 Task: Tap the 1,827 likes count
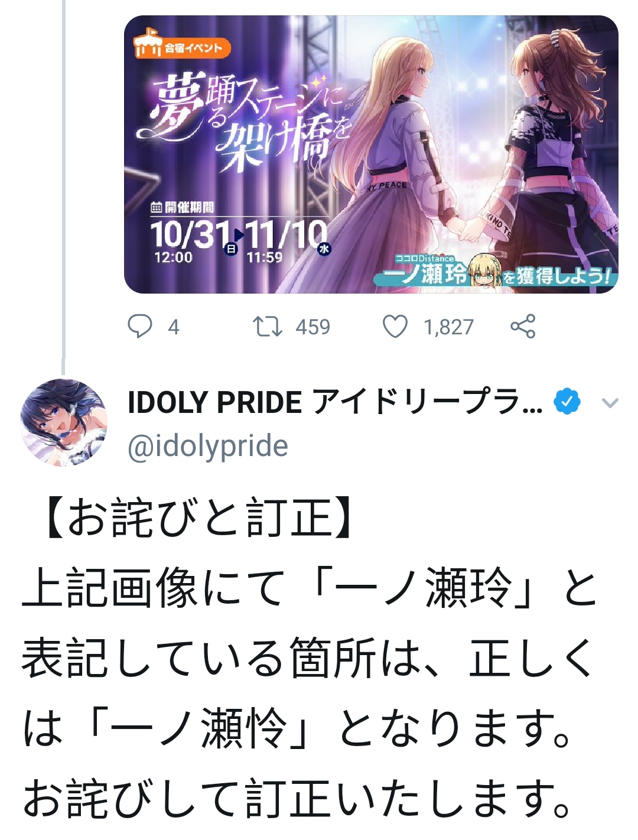[x=448, y=327]
